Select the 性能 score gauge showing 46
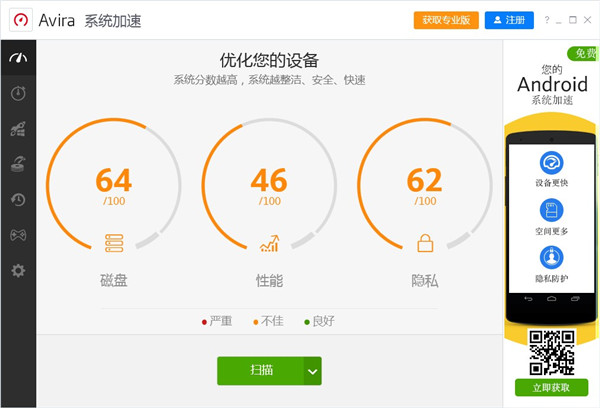 point(269,189)
